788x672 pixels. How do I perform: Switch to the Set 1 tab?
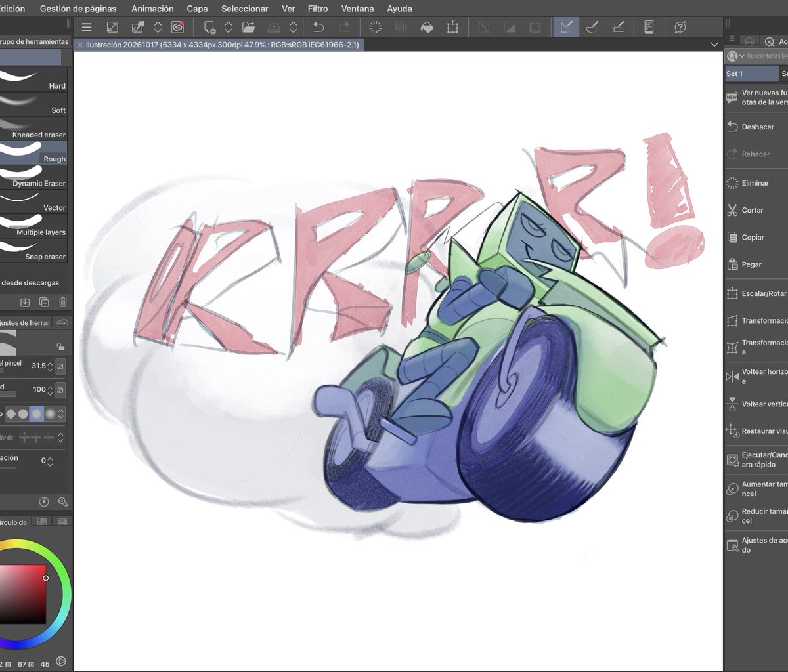[x=751, y=73]
